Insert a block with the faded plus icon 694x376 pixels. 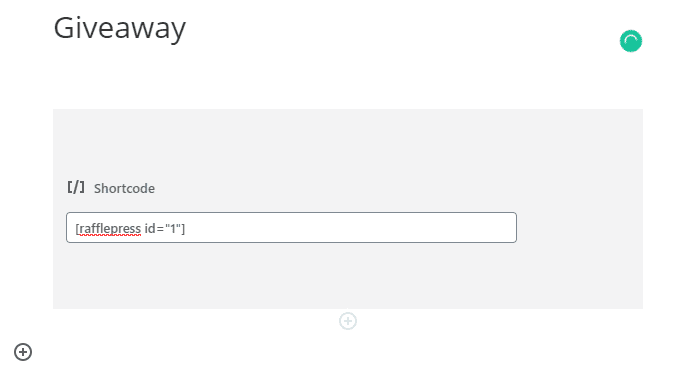[348, 321]
